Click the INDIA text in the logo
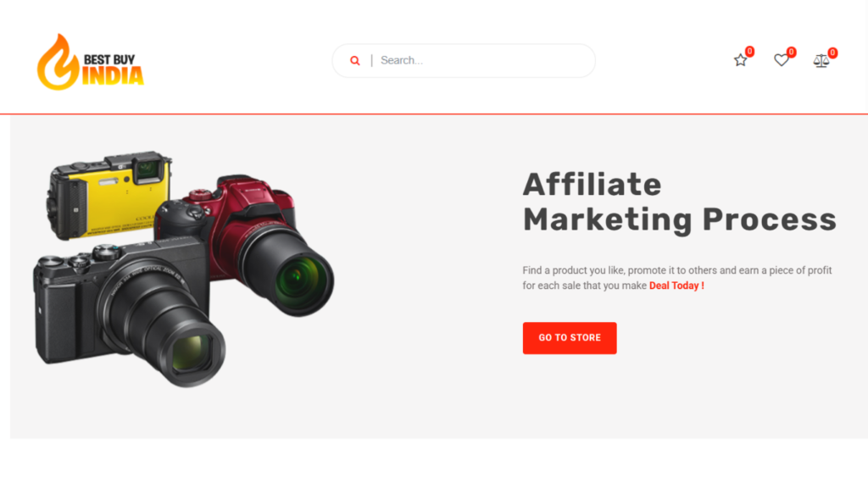This screenshot has width=868, height=488. [x=113, y=76]
